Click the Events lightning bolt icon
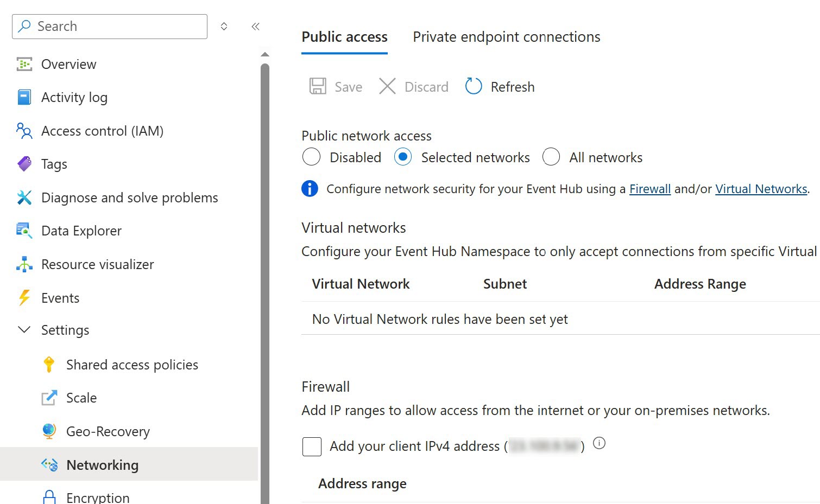This screenshot has width=820, height=504. 24,298
